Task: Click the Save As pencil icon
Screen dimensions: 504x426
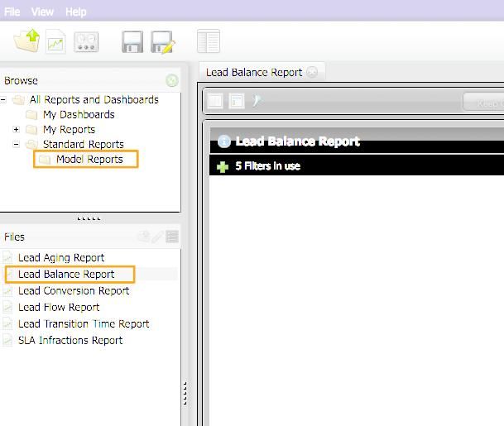Action: pos(162,41)
